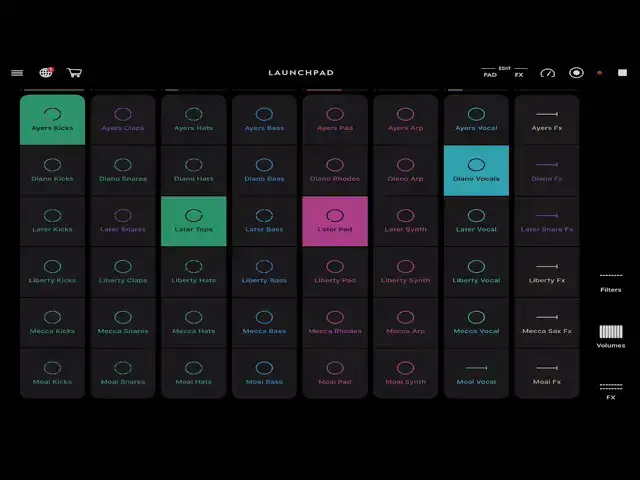The height and width of the screenshot is (480, 640).
Task: Select the Moai Snares pad
Action: click(123, 373)
